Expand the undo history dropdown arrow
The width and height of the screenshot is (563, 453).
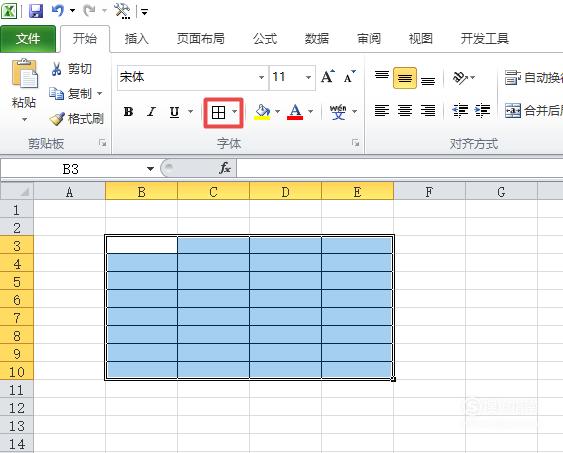tap(73, 11)
